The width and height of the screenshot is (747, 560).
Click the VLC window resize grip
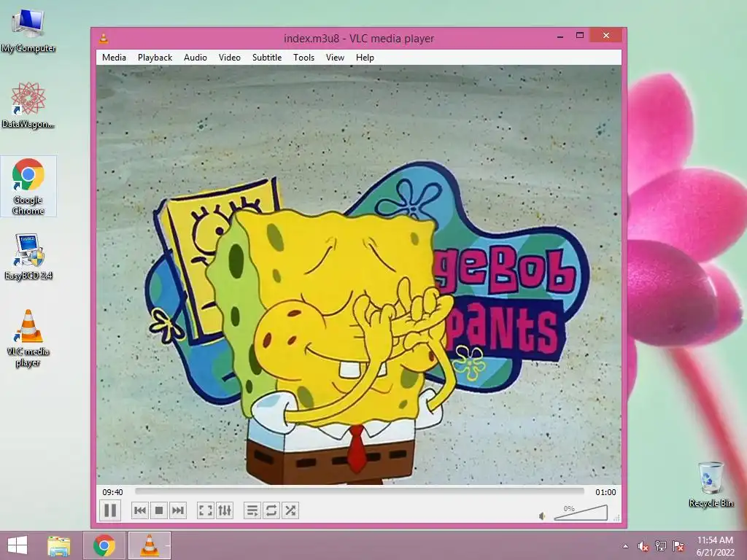[617, 518]
